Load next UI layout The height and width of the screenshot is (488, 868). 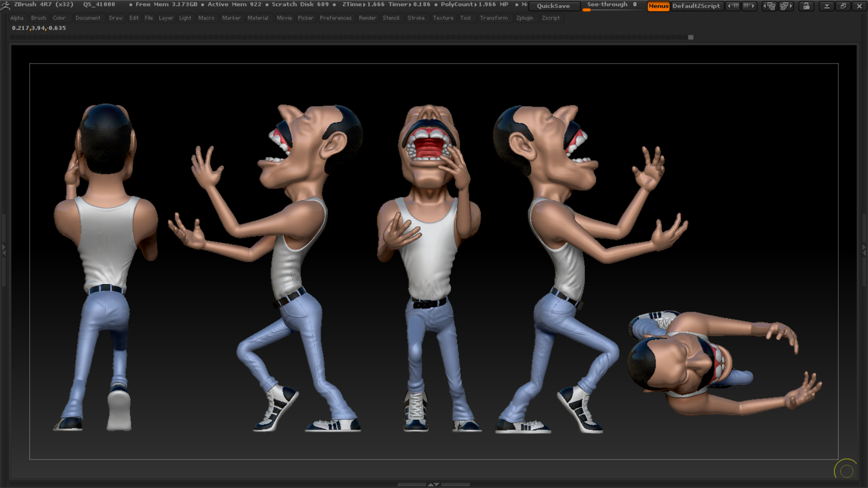pos(786,6)
